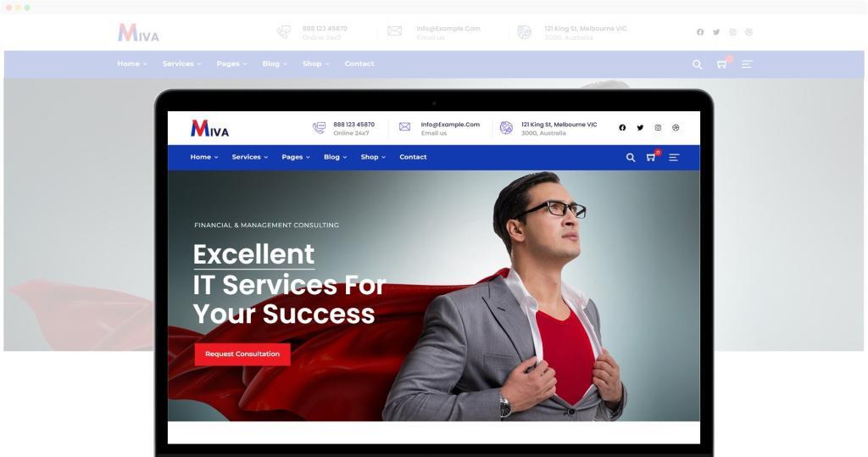Open the Shop menu in blue navbar
Viewport: 868px width, 457px height.
tap(373, 158)
